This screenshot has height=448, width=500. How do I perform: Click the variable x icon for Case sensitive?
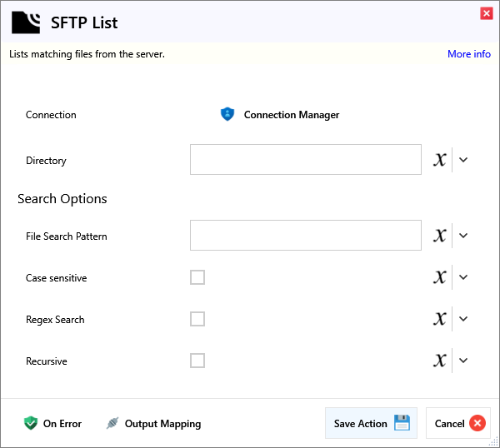[x=440, y=277]
